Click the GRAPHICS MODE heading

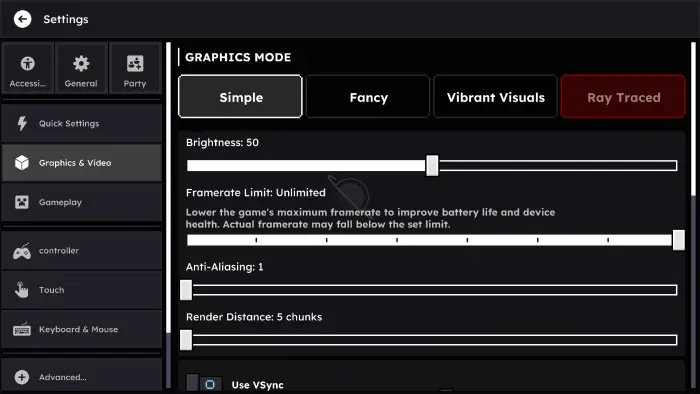click(x=238, y=57)
